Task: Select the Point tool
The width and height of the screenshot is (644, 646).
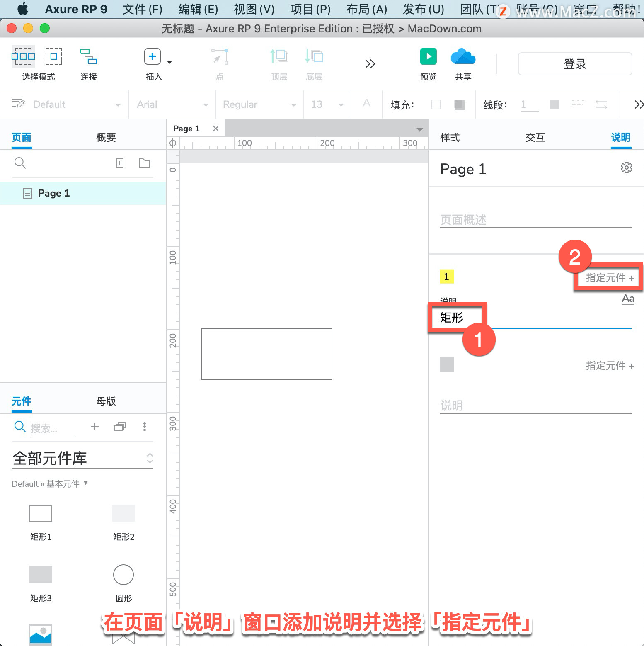Action: (x=220, y=56)
